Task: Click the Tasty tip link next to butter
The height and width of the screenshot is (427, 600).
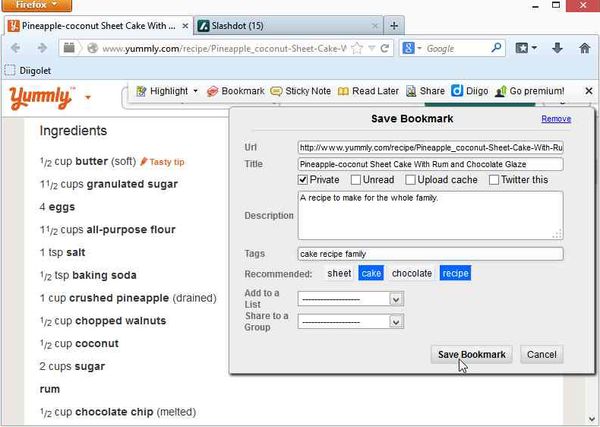Action: click(x=163, y=162)
